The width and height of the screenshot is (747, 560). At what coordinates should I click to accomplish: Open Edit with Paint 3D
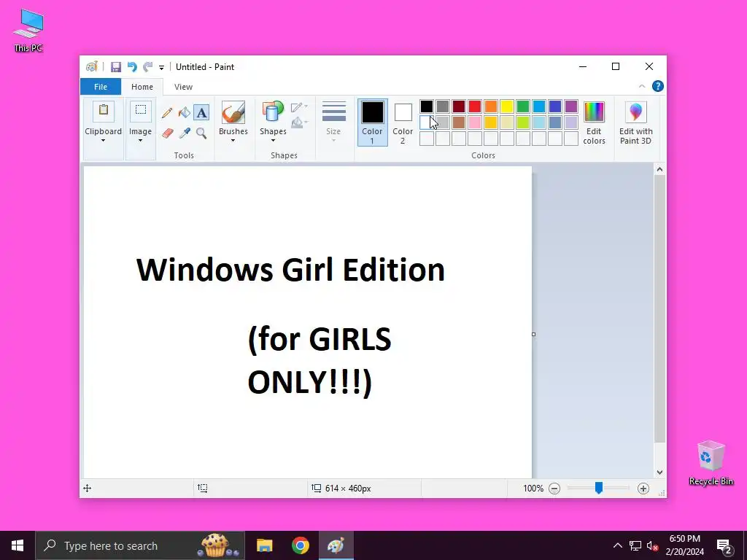(x=636, y=122)
